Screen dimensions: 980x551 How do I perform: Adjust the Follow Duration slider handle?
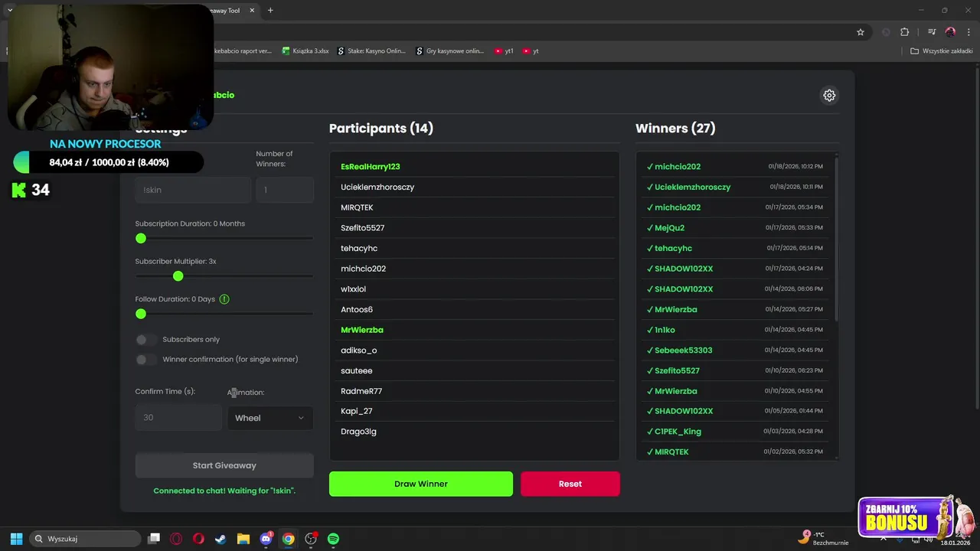[141, 314]
